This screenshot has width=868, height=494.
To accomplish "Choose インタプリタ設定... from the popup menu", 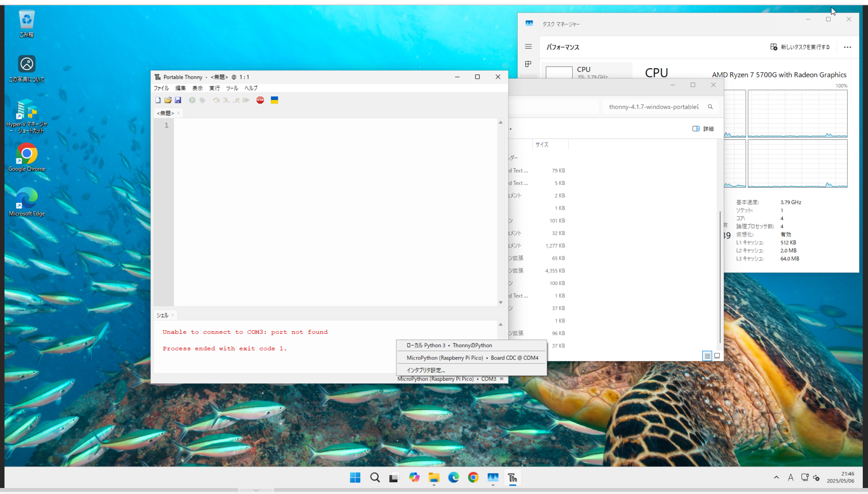I will 426,370.
